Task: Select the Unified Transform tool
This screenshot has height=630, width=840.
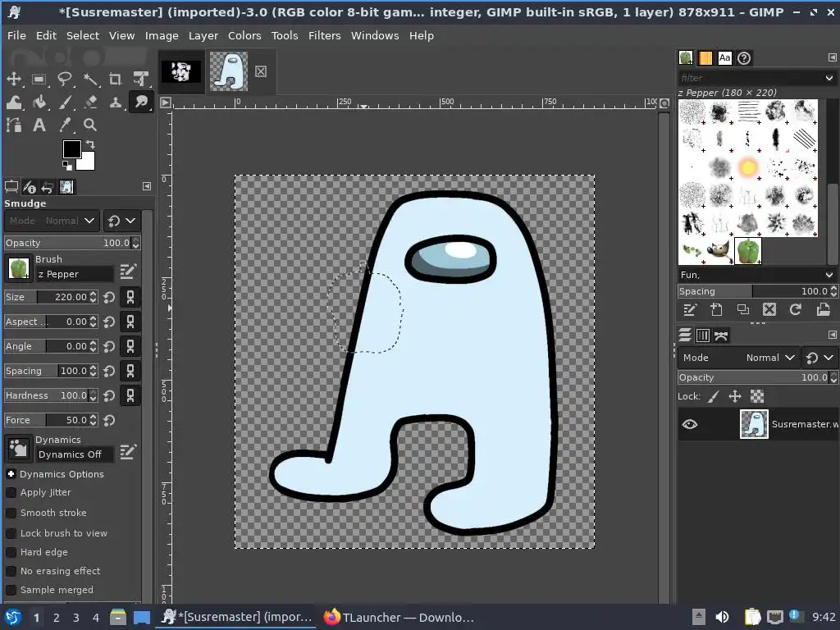Action: [141, 80]
